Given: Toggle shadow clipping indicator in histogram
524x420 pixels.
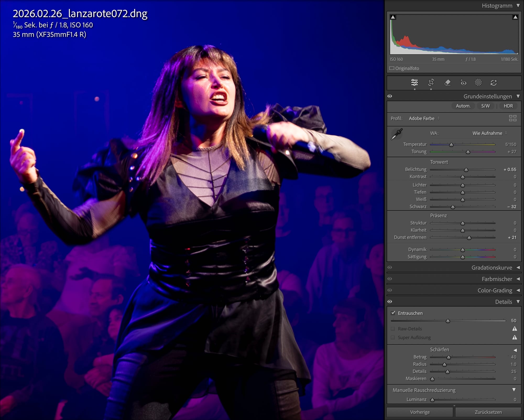Looking at the screenshot, I should tap(393, 17).
